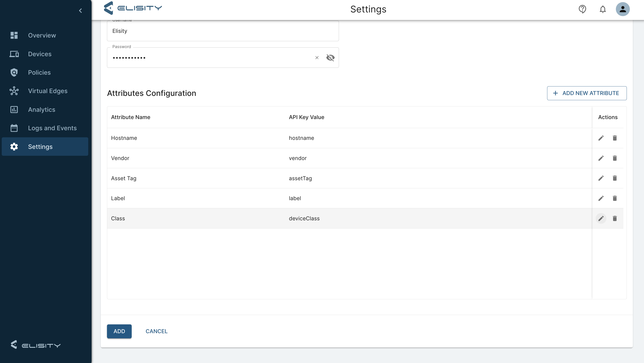Click the assetTag API key value
Screen dimensions: 644x363
coord(300,178)
